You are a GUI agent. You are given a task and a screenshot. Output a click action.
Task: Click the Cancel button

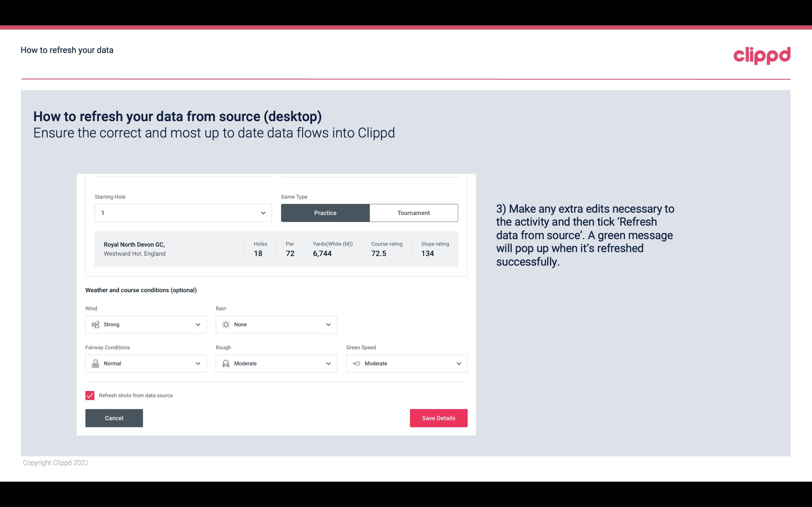(x=114, y=418)
